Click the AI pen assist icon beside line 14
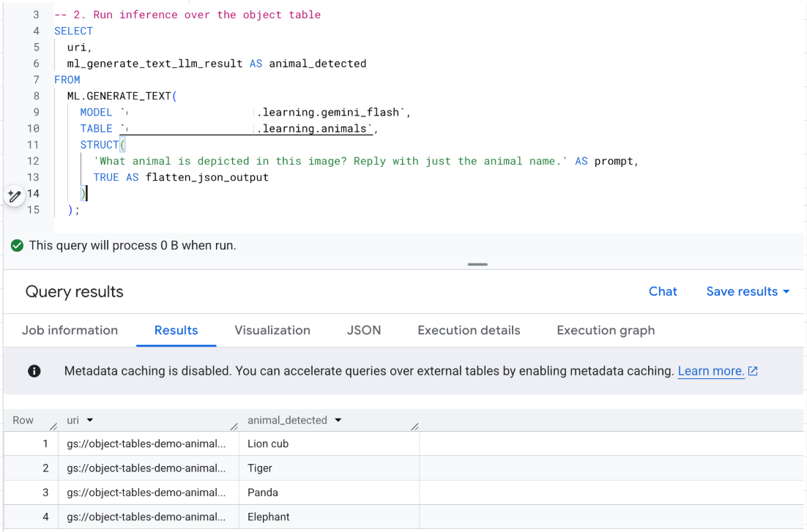The image size is (807, 532). tap(15, 196)
